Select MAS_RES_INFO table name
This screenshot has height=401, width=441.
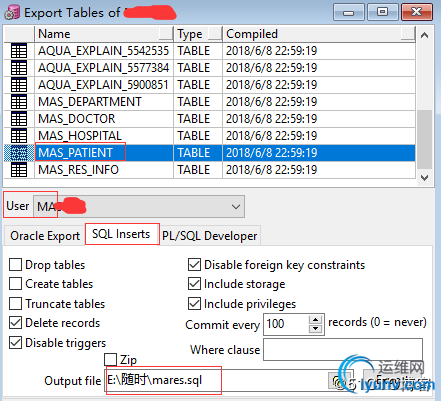(78, 170)
